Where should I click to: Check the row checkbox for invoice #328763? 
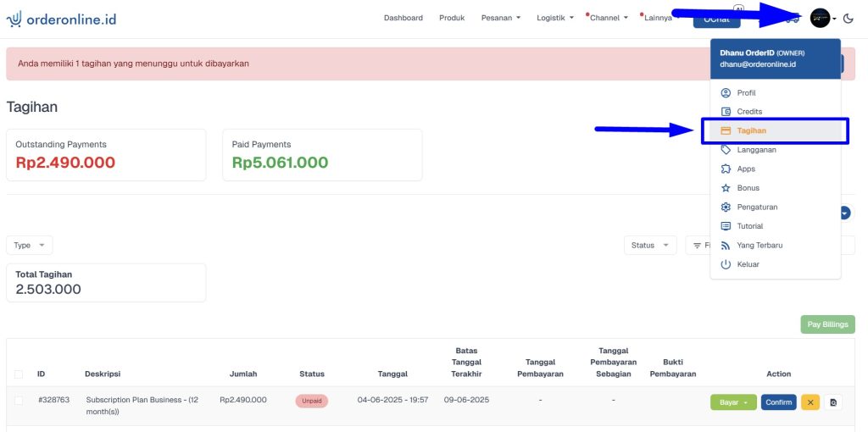pos(19,400)
